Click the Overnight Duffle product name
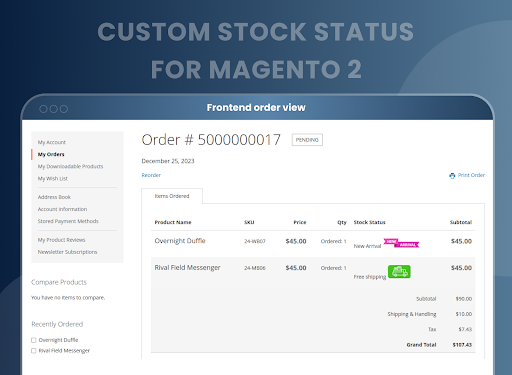Image resolution: width=512 pixels, height=375 pixels. click(180, 241)
